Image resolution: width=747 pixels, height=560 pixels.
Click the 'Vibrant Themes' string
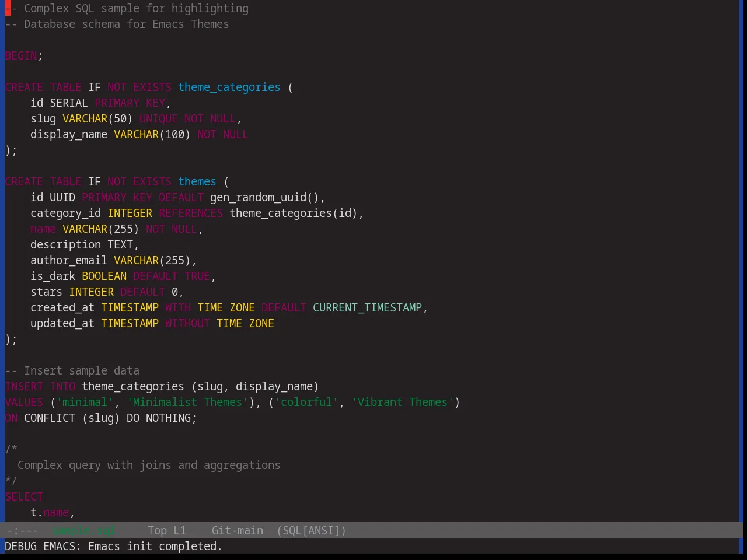point(403,402)
